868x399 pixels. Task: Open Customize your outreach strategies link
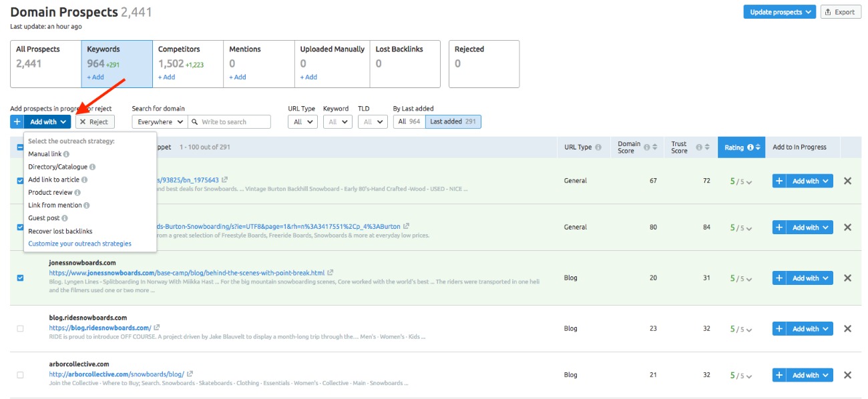click(79, 244)
